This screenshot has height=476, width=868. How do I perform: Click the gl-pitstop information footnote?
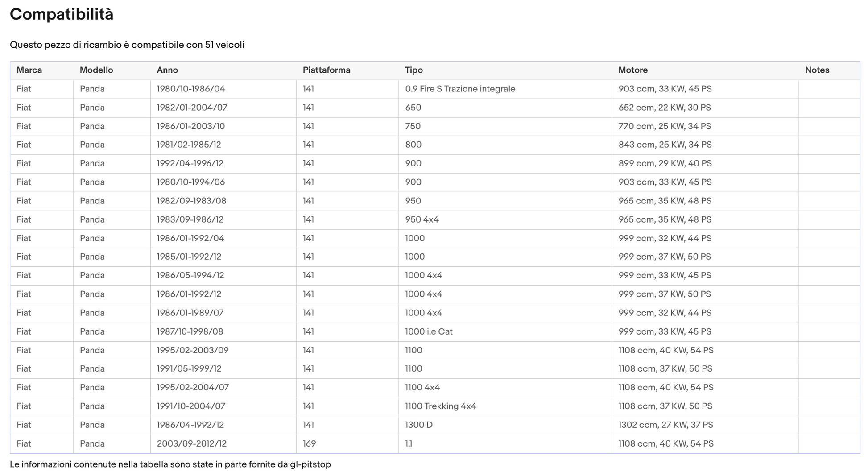170,464
